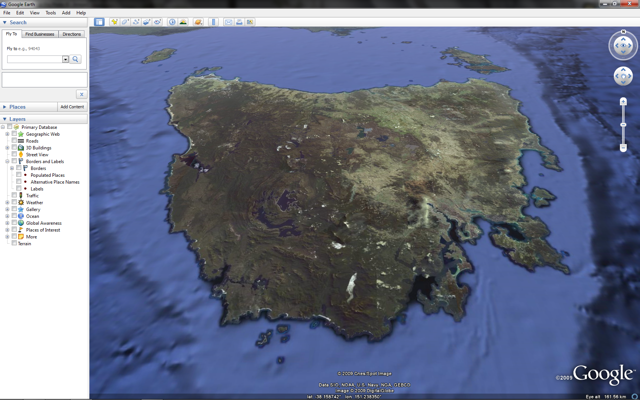This screenshot has height=400, width=640.
Task: Open the Edit menu
Action: [x=20, y=13]
